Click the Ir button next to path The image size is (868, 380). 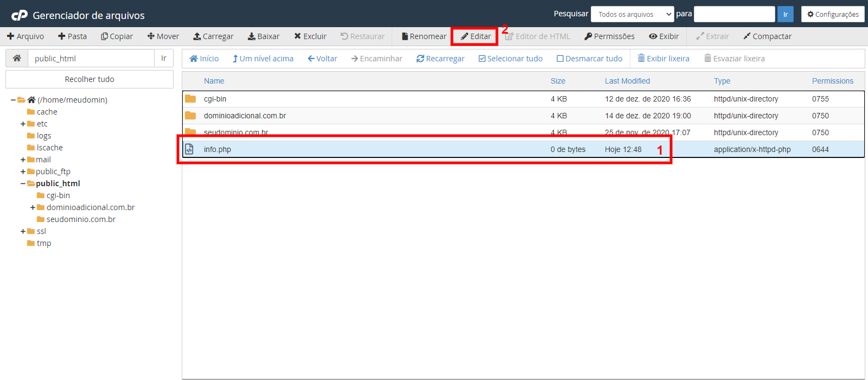tap(164, 58)
